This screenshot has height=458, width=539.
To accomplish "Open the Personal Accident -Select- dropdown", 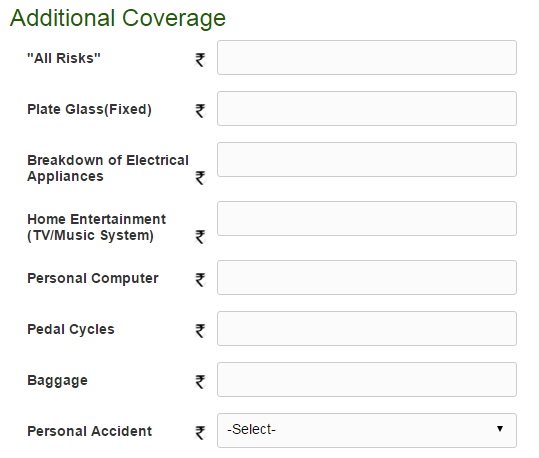I will 367,430.
